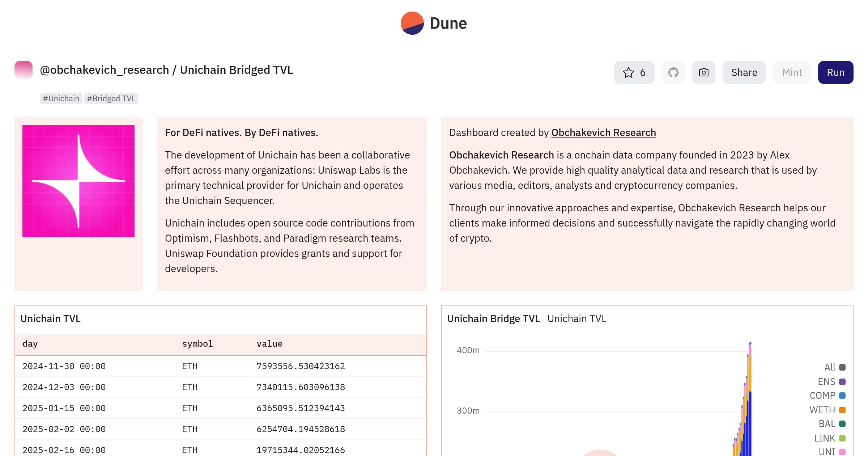Screen dimensions: 868x456
Task: Toggle the BAL green legend swatch
Action: tap(842, 424)
